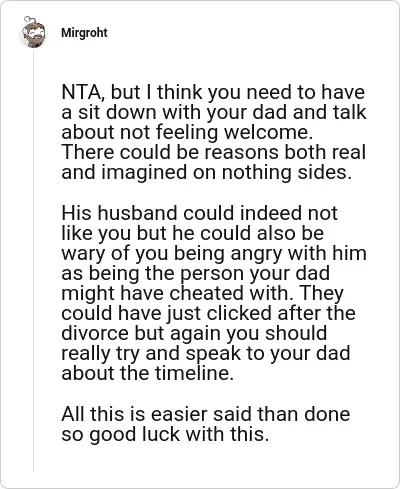This screenshot has width=400, height=489.
Task: Collapse the comment using the vertical thread line
Action: [x=33, y=260]
